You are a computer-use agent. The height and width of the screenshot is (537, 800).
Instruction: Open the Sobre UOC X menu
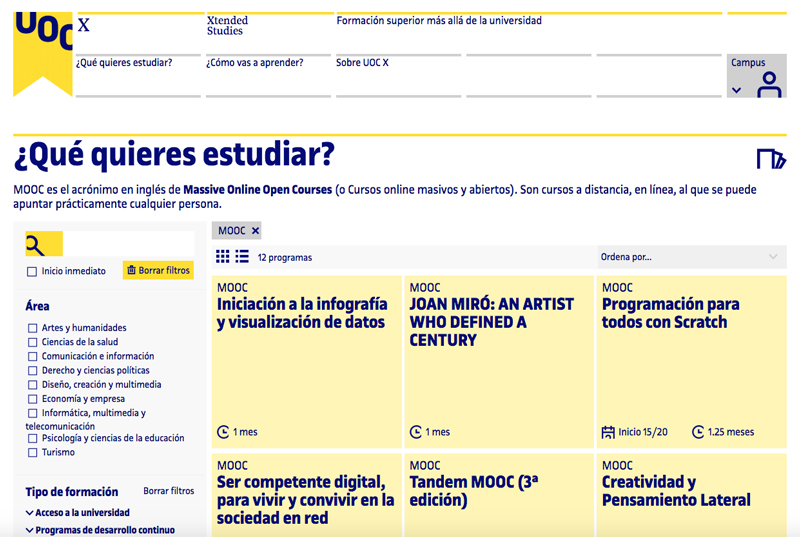362,63
